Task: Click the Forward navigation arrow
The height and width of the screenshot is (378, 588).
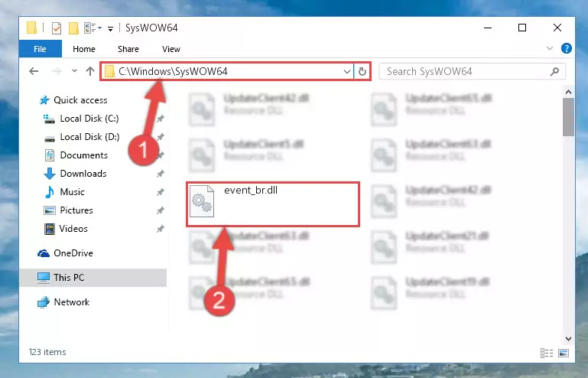Action: (57, 71)
